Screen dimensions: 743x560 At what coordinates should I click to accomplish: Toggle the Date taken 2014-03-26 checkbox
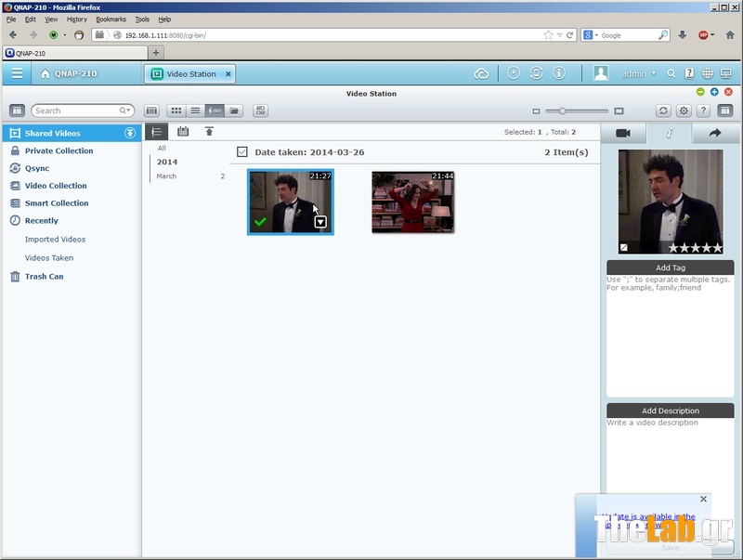click(x=242, y=151)
